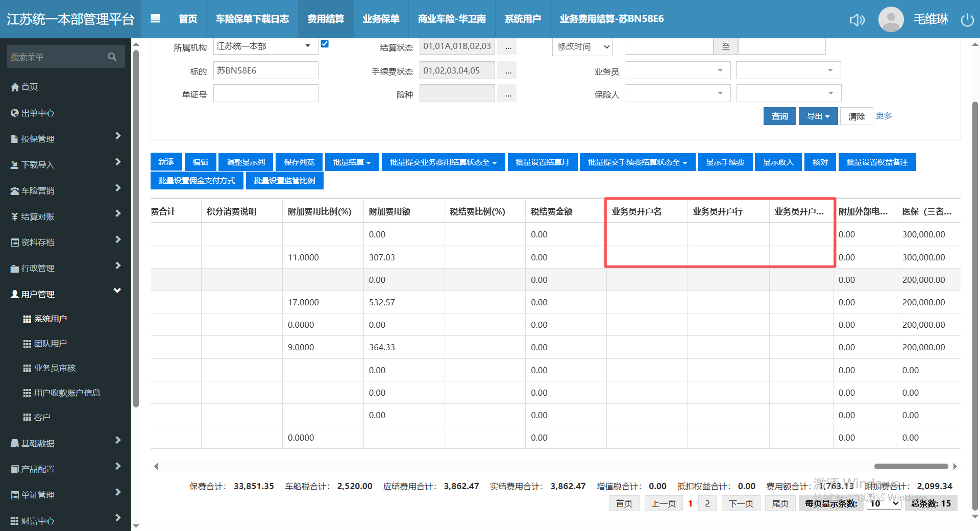
Task: Open the 修改时间 dropdown
Action: [x=582, y=46]
